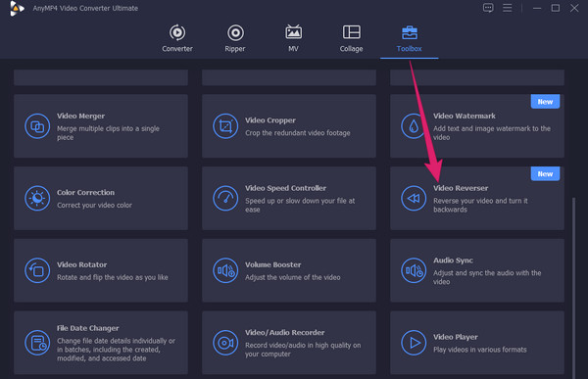588x379 pixels.
Task: Click the Audio Sync icon
Action: pyautogui.click(x=414, y=270)
